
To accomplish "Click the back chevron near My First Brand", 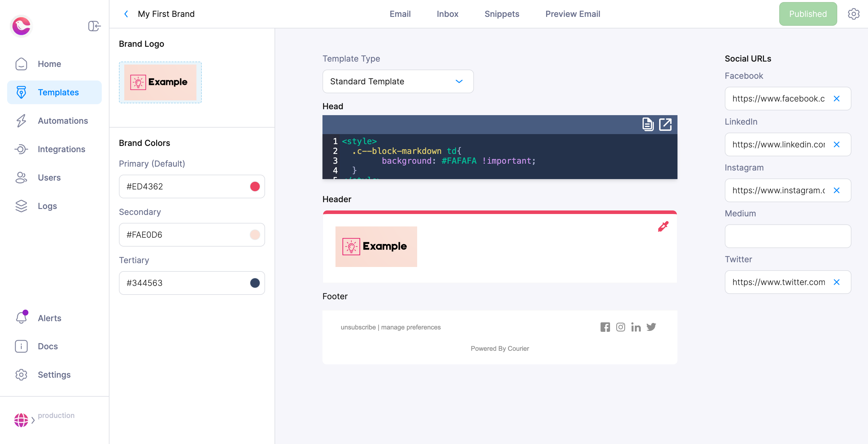I will click(126, 14).
